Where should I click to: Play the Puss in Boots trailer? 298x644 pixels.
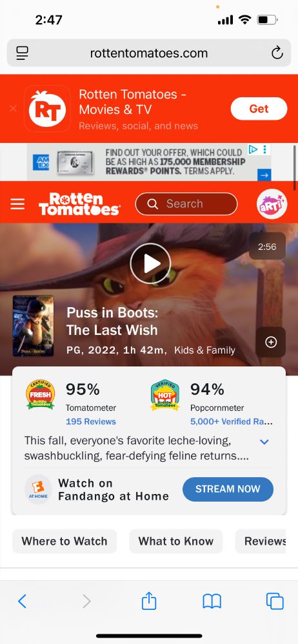(x=150, y=263)
